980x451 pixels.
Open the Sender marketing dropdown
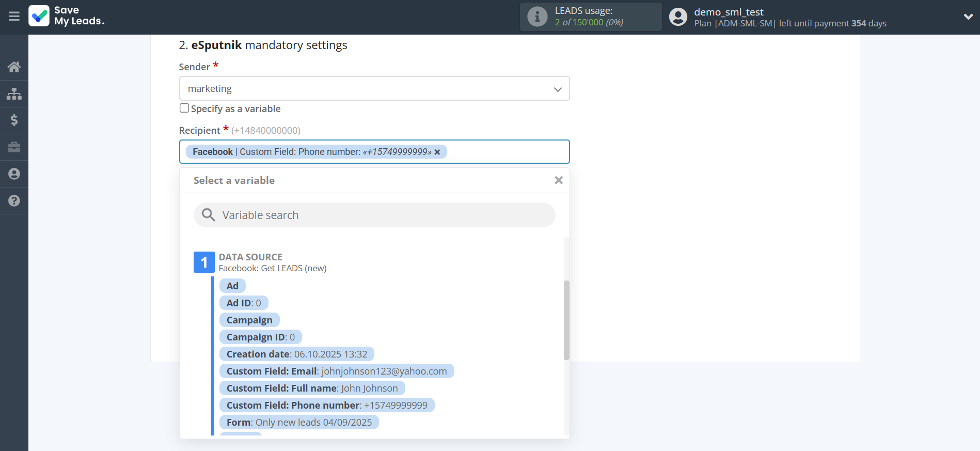[x=374, y=88]
